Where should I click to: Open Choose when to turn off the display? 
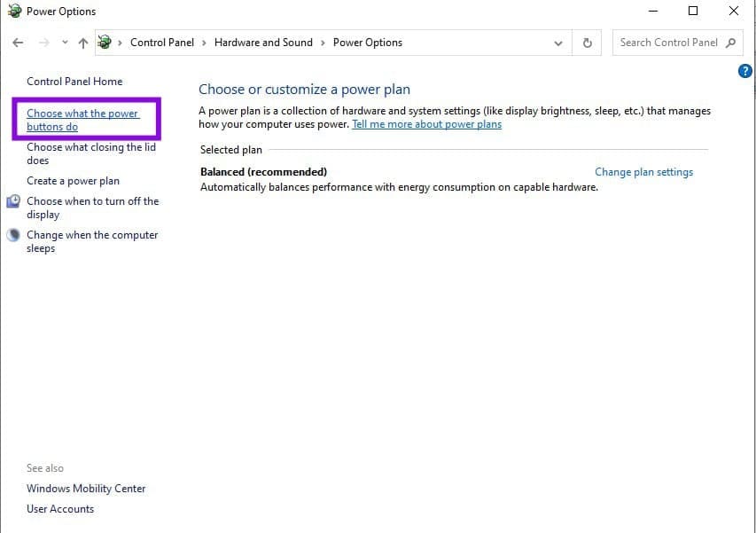92,208
